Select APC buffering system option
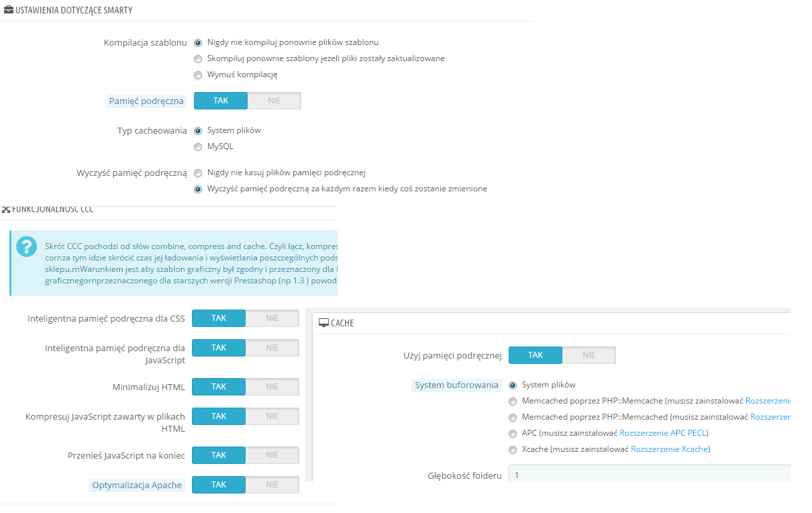Viewport: 812px width, 513px height. tap(513, 433)
